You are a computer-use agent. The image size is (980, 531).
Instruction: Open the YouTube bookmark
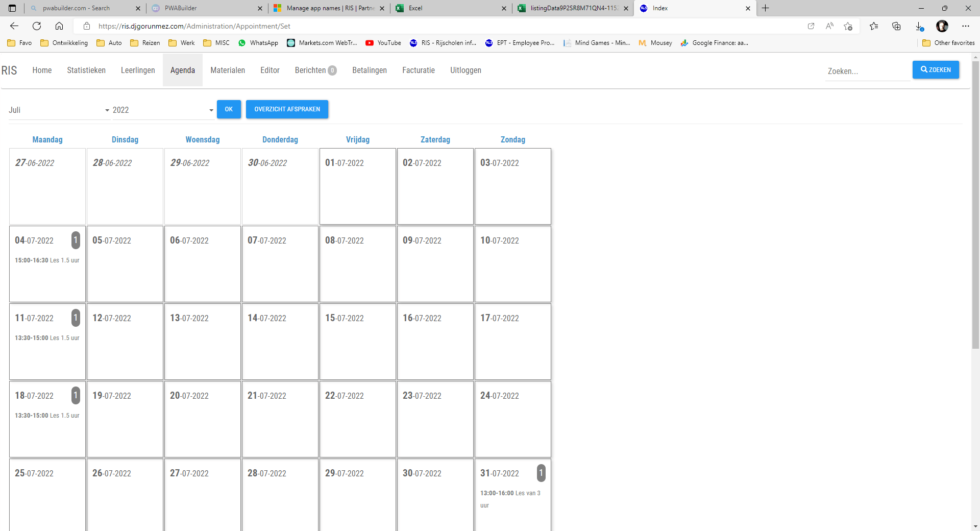click(383, 43)
